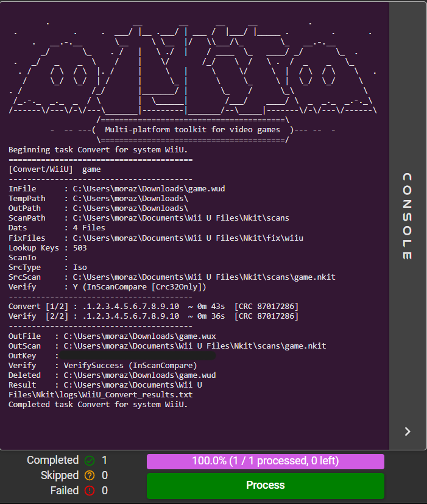Image resolution: width=427 pixels, height=504 pixels.
Task: Click the 'Convert [1/2]' progress line
Action: 154,307
